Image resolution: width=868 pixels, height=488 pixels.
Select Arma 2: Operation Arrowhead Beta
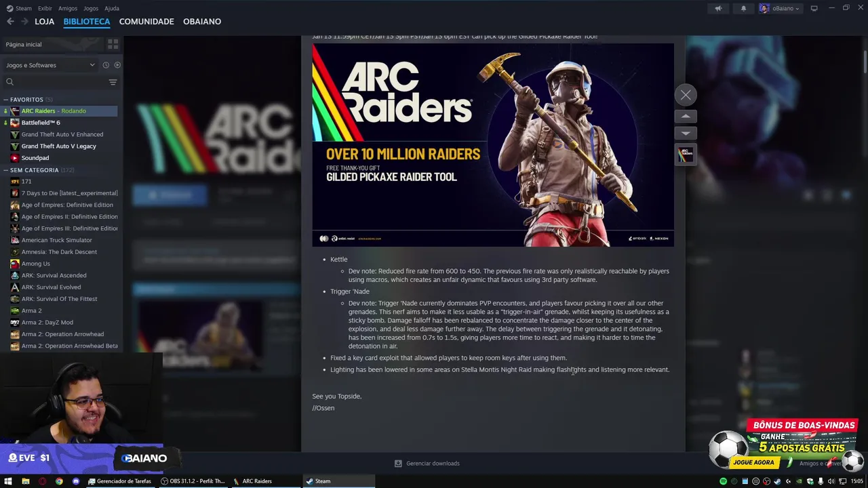[x=60, y=346]
